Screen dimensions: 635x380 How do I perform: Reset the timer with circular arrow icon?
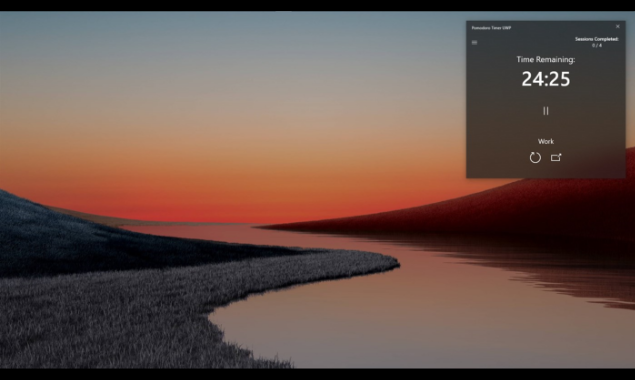(535, 158)
